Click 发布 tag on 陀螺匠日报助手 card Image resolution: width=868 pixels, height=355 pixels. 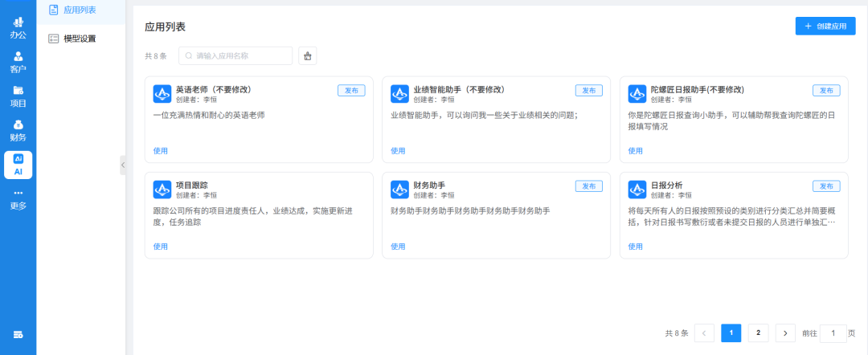[826, 91]
